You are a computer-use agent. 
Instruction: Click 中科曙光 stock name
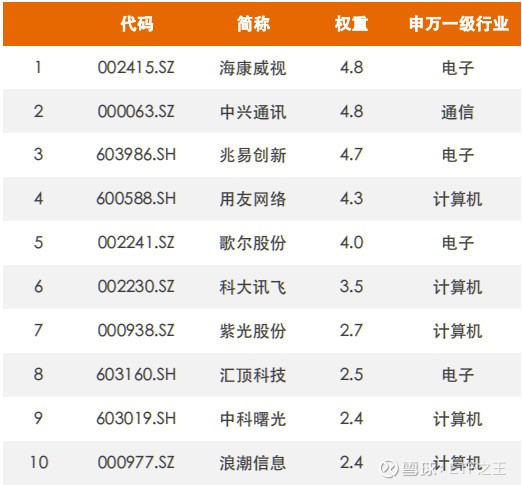[x=253, y=419]
